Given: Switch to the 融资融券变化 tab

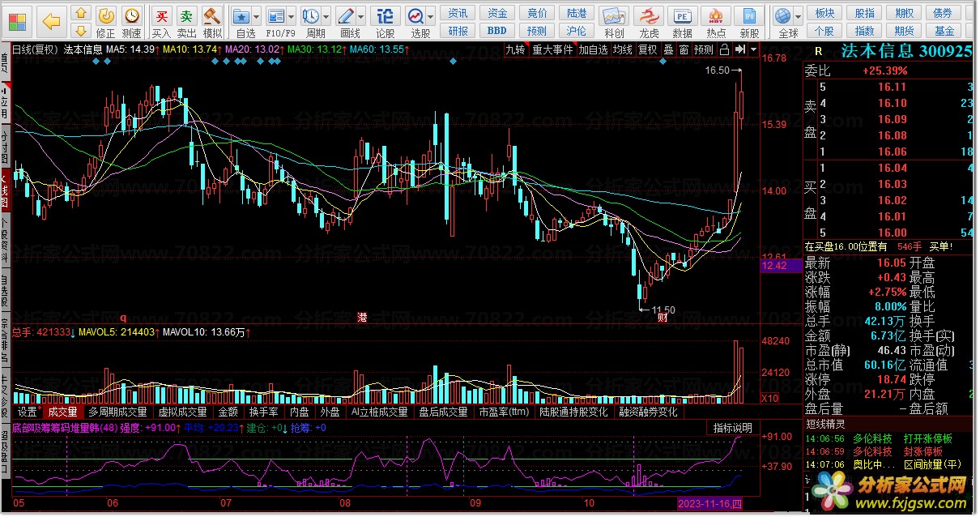Looking at the screenshot, I should point(649,412).
